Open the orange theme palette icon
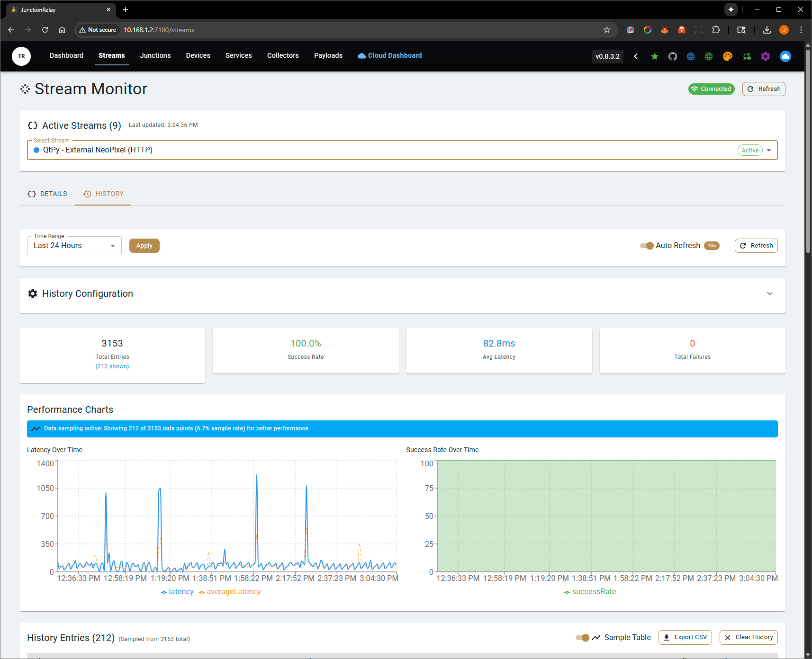The height and width of the screenshot is (659, 812). tap(728, 56)
